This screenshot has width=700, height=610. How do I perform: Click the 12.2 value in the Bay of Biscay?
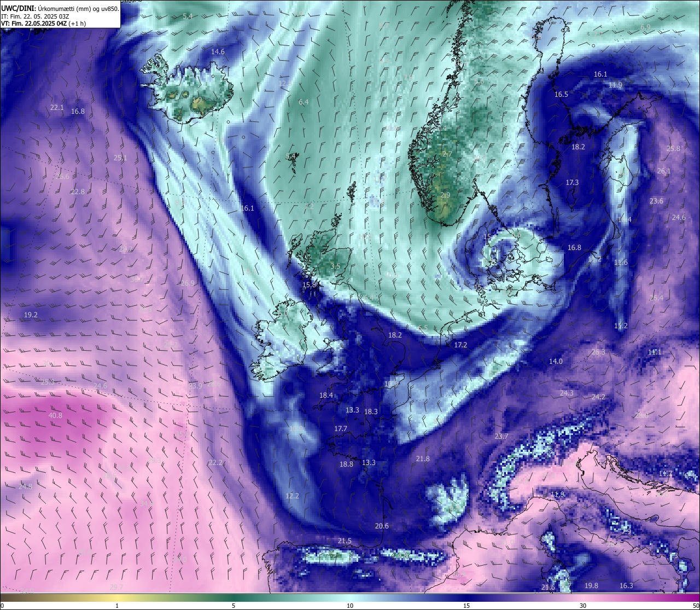(x=292, y=496)
